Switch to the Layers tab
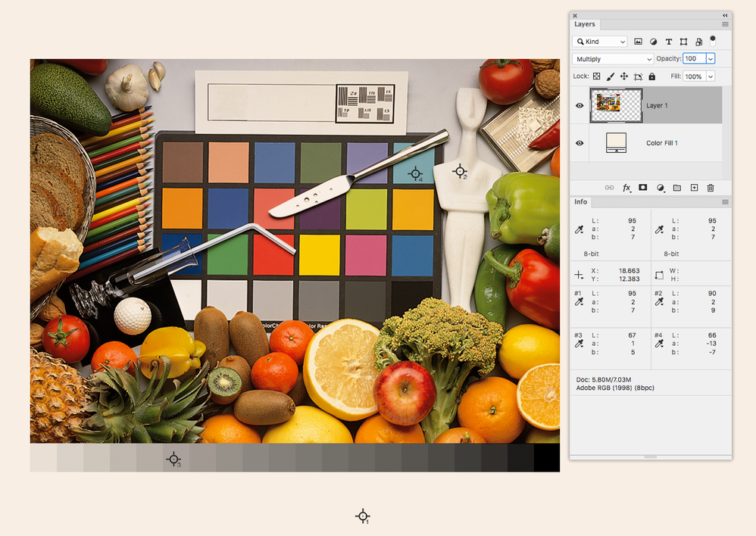Screen dimensions: 756x536 (x=584, y=24)
